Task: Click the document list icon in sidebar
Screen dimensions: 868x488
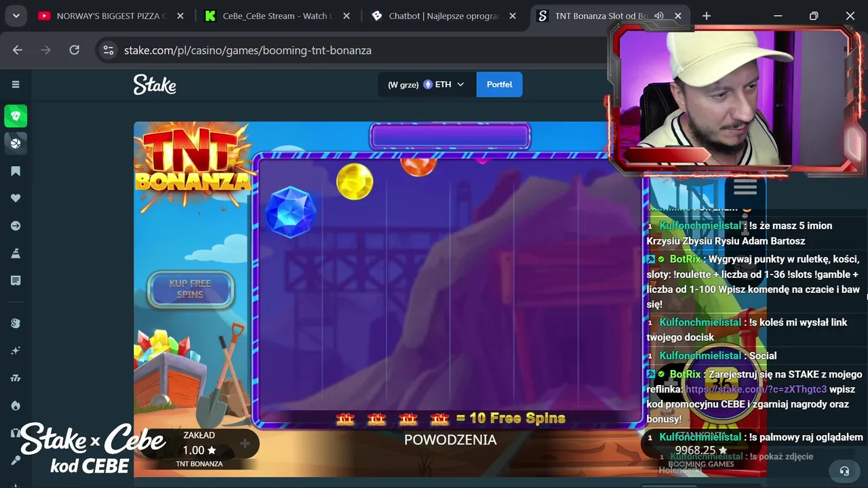Action: pos(16,281)
